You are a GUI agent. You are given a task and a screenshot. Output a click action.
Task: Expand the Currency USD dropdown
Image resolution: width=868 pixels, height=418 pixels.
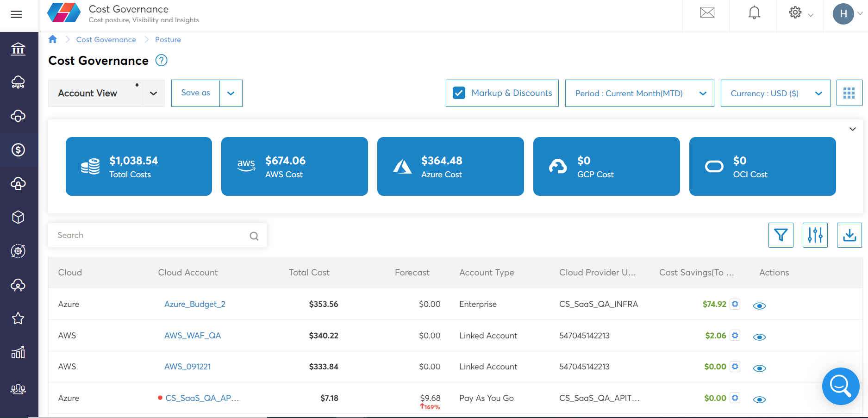click(x=775, y=93)
